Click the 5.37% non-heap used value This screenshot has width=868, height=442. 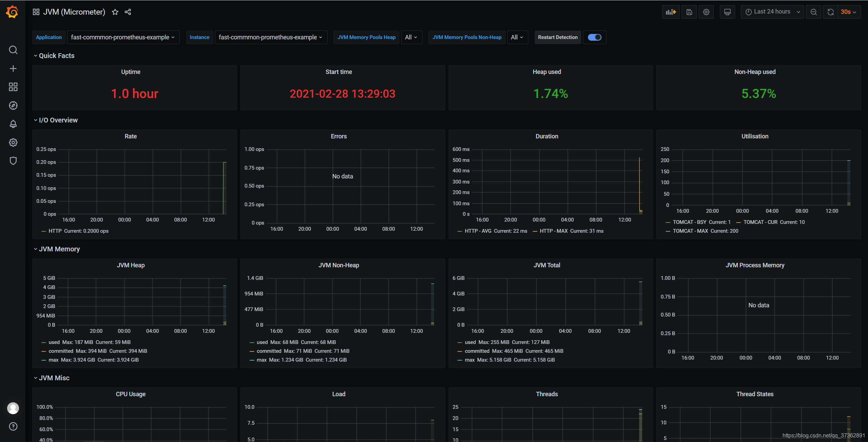tap(758, 94)
